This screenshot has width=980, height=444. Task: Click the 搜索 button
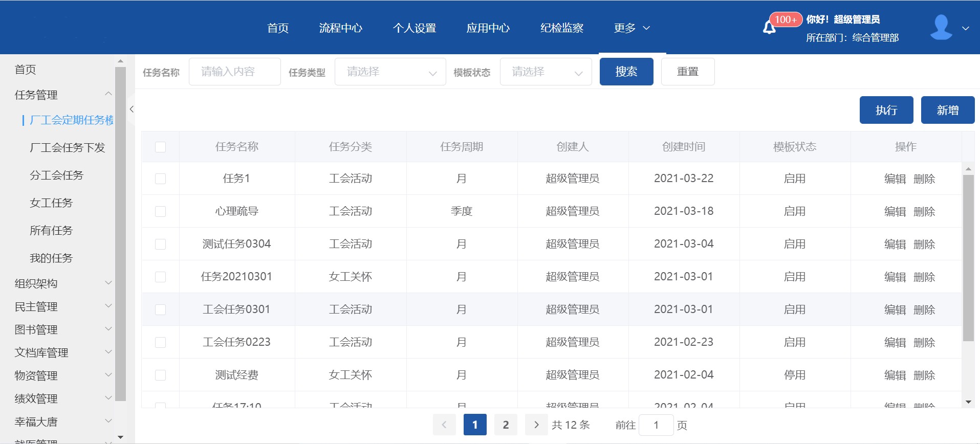626,72
